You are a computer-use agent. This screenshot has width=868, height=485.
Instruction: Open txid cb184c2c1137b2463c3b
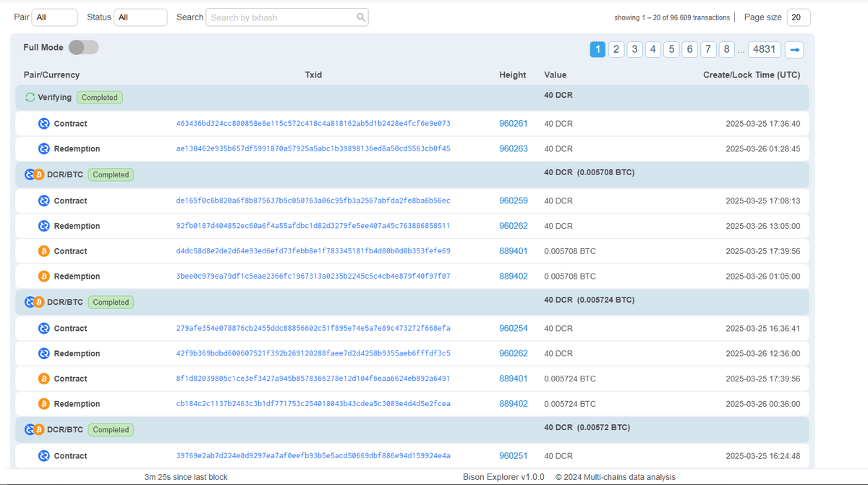pos(313,404)
